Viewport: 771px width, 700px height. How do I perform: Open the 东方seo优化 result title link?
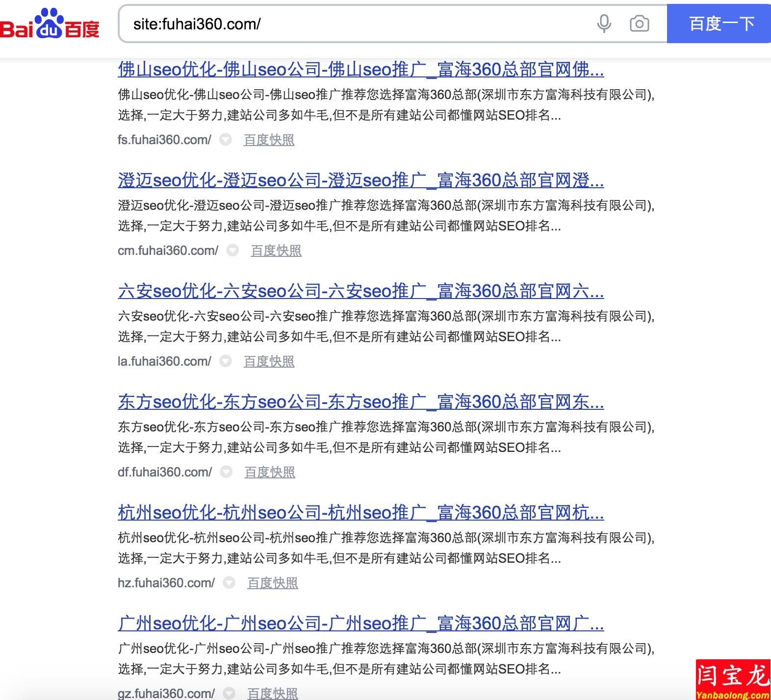360,402
